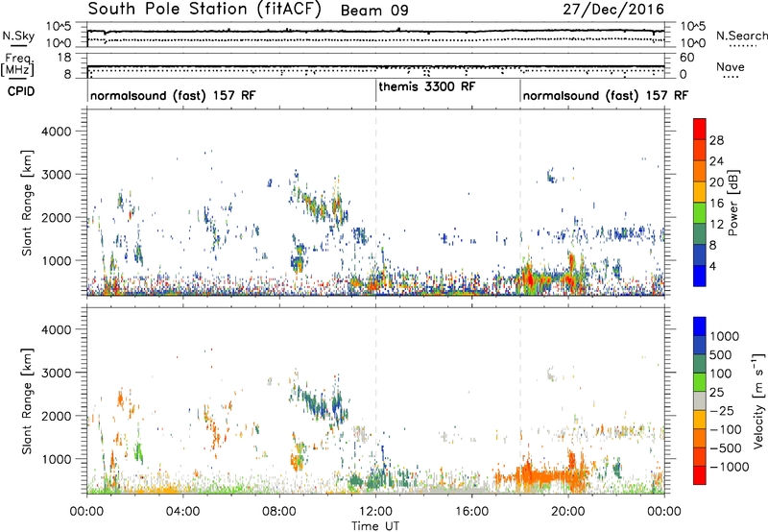Click the 500–1000 blue Velocity swatch
The image size is (768, 532).
[x=700, y=345]
